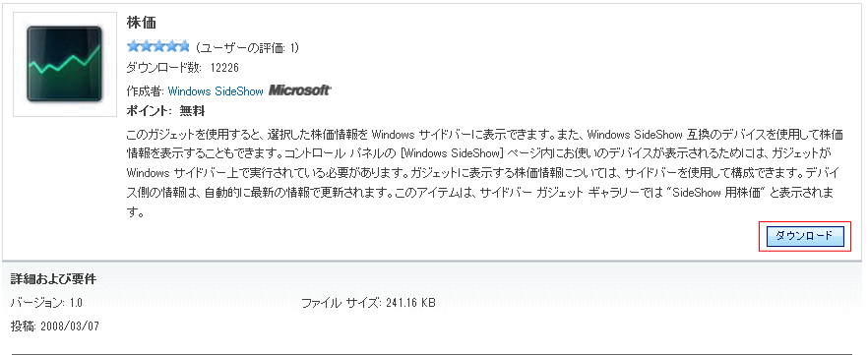
Task: Click the 作成者 label
Action: click(146, 91)
